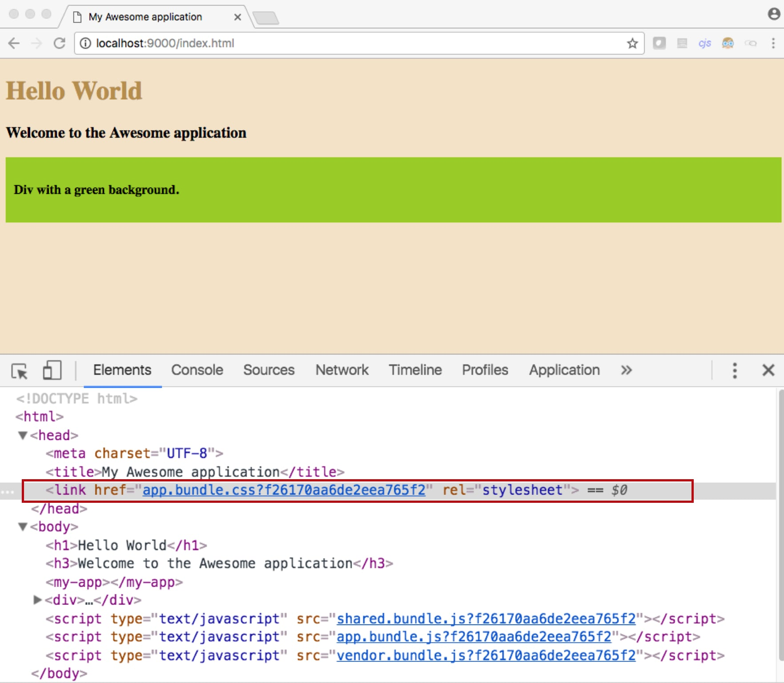This screenshot has height=683, width=784.
Task: Select the closing body tag
Action: pos(59,674)
